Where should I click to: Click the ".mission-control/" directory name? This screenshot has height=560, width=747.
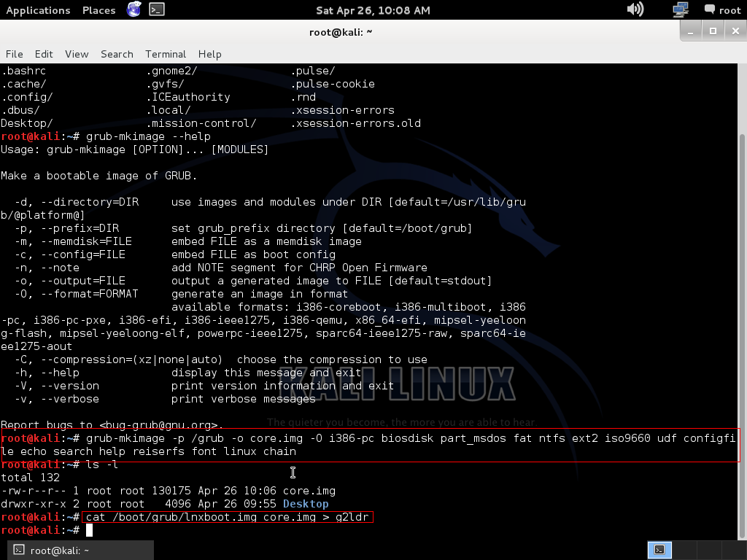[x=201, y=123]
